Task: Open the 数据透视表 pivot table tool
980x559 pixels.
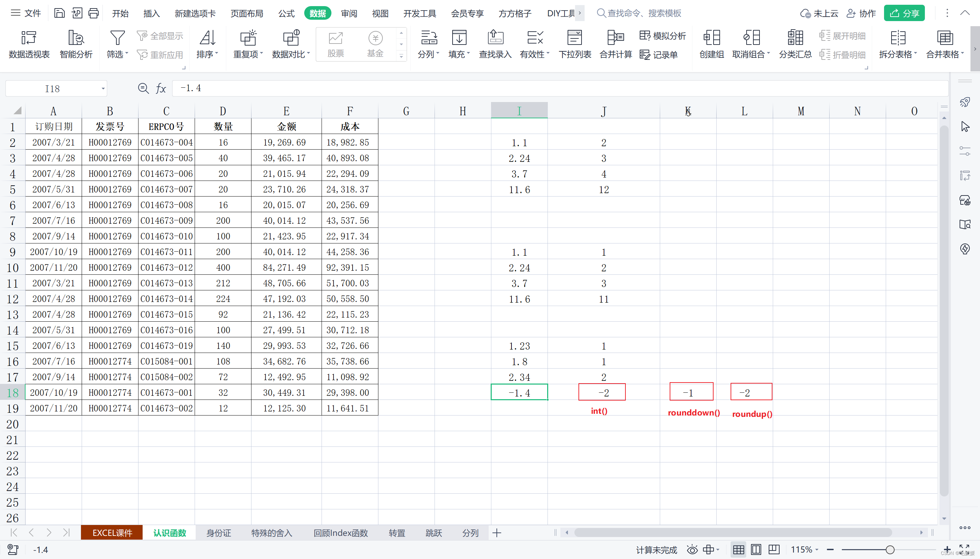Action: click(29, 45)
